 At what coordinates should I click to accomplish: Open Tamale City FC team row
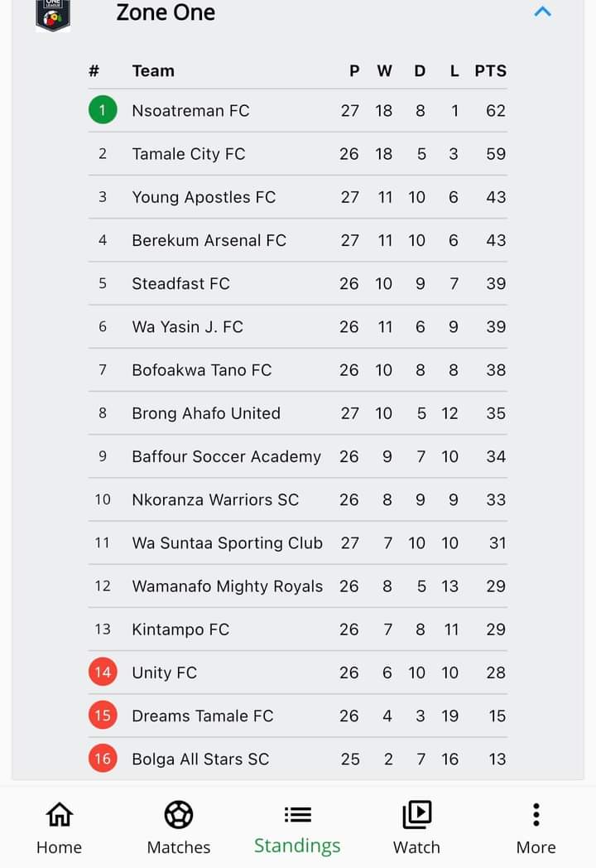coord(298,154)
